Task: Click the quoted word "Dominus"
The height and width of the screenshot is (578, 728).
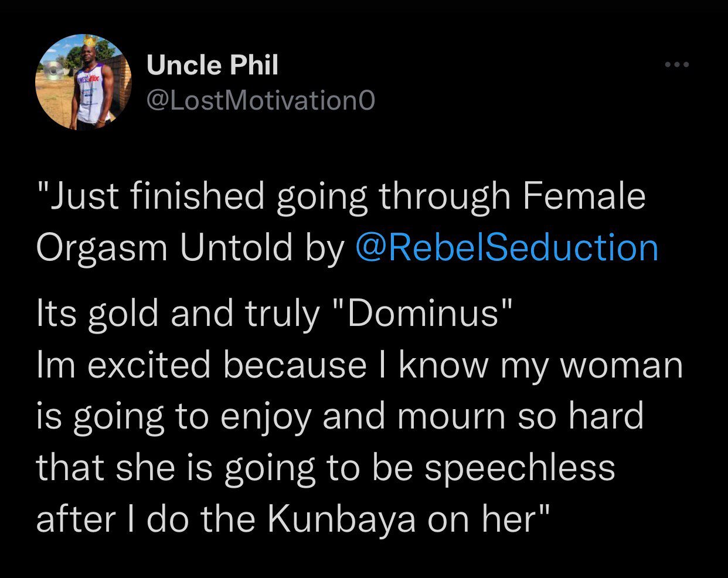Action: (x=424, y=314)
